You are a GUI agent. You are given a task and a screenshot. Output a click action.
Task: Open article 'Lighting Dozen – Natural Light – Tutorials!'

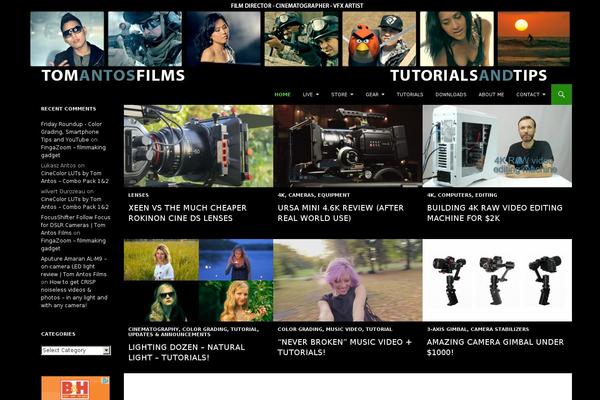pos(186,352)
